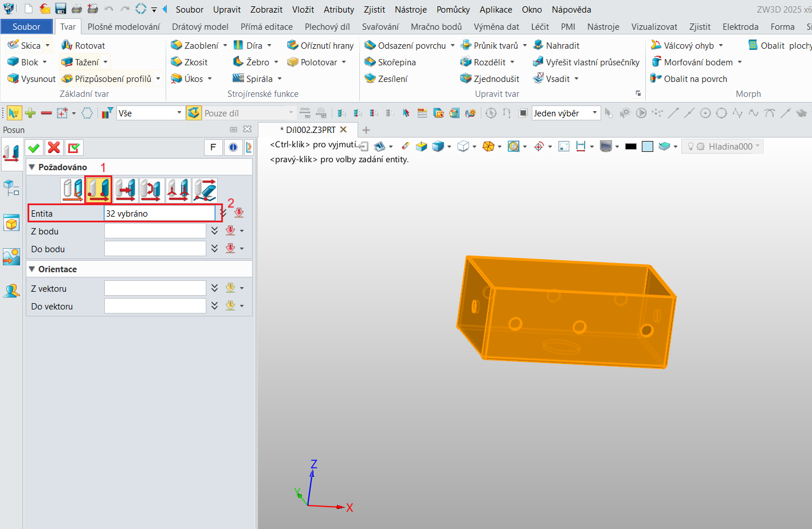Open the Zaoblení dropdown arrow
Screen dimensions: 812x529
[225, 45]
